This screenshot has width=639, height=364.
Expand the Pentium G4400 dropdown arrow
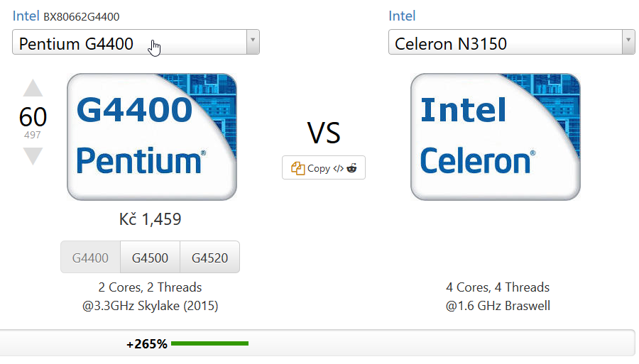click(253, 42)
